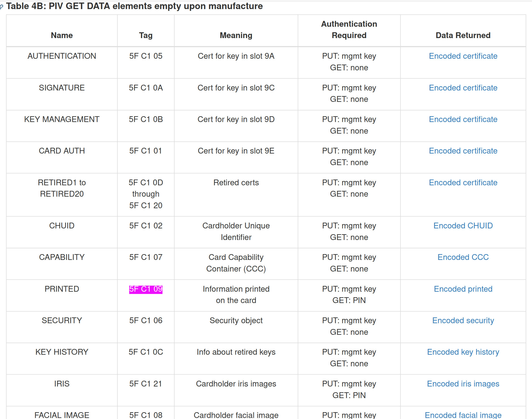
Task: Open the Encoded certificate link for AUTHENTICATION
Action: tap(463, 56)
